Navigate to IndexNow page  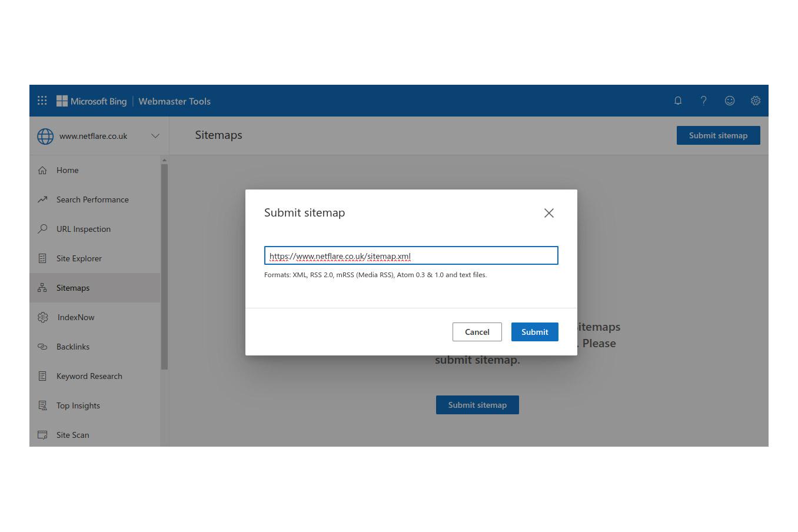click(76, 317)
